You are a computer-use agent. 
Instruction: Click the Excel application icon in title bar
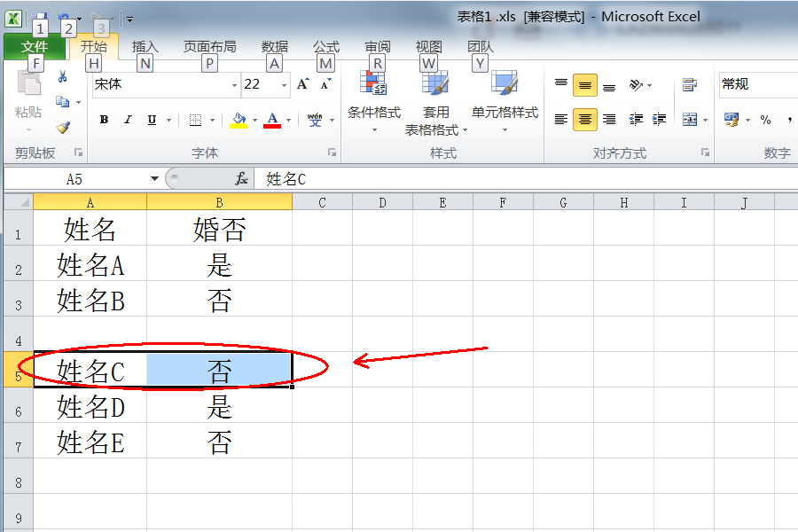pos(12,19)
